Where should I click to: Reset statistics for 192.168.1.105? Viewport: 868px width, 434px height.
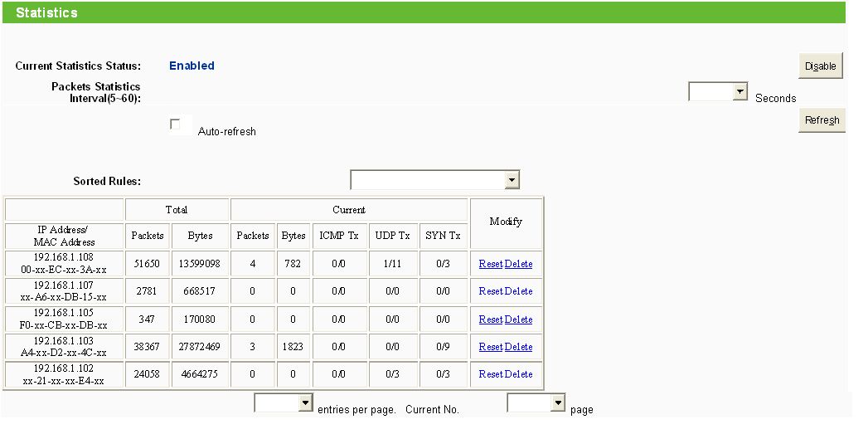click(x=491, y=319)
